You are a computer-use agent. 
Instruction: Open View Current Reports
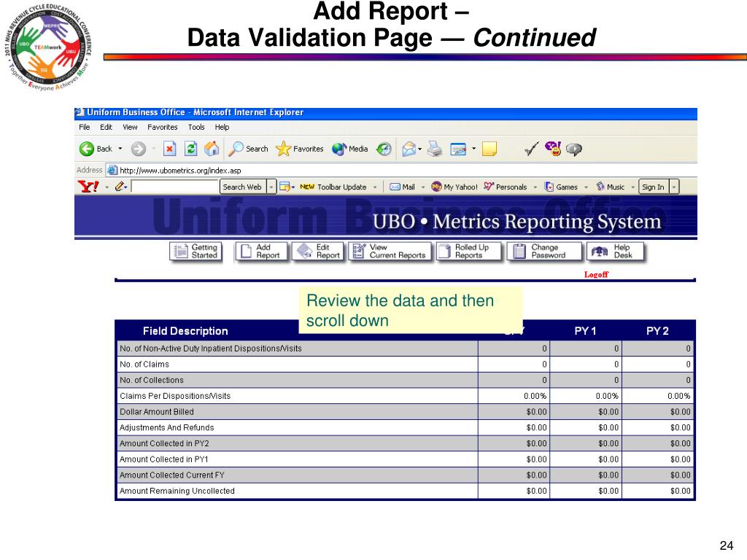390,251
